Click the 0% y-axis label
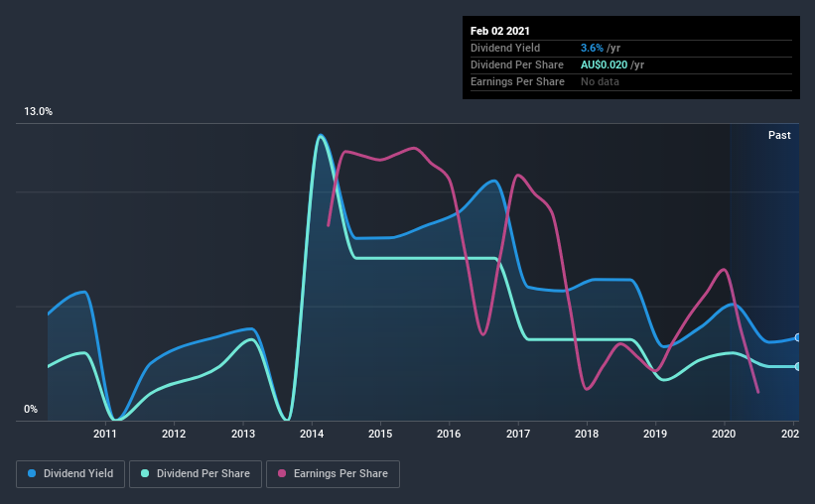This screenshot has height=504, width=815. pyautogui.click(x=31, y=409)
